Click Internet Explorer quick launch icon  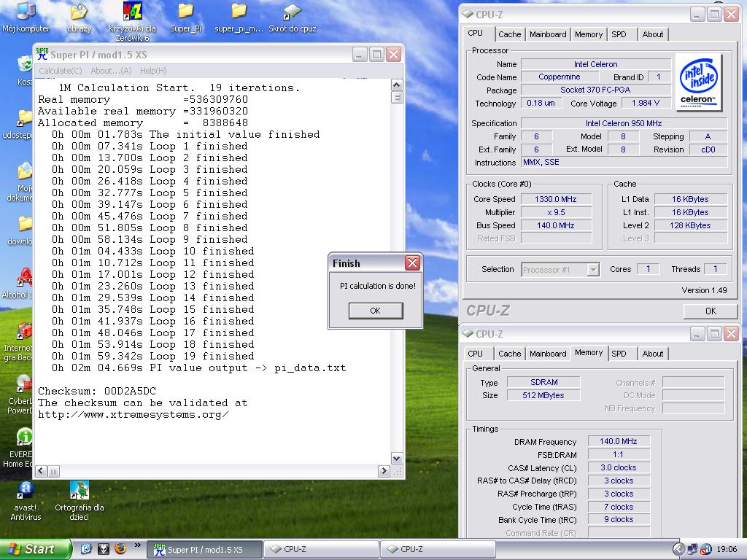86,549
